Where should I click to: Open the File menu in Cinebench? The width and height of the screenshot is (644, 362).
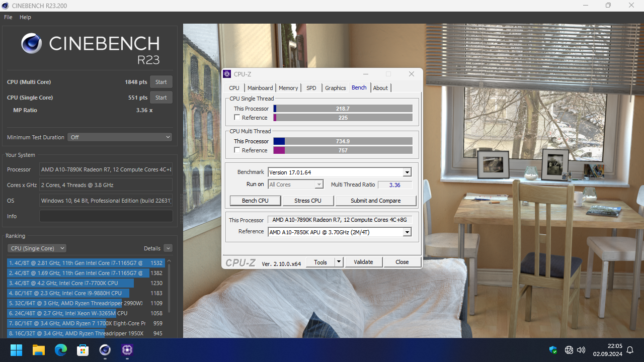tap(8, 17)
